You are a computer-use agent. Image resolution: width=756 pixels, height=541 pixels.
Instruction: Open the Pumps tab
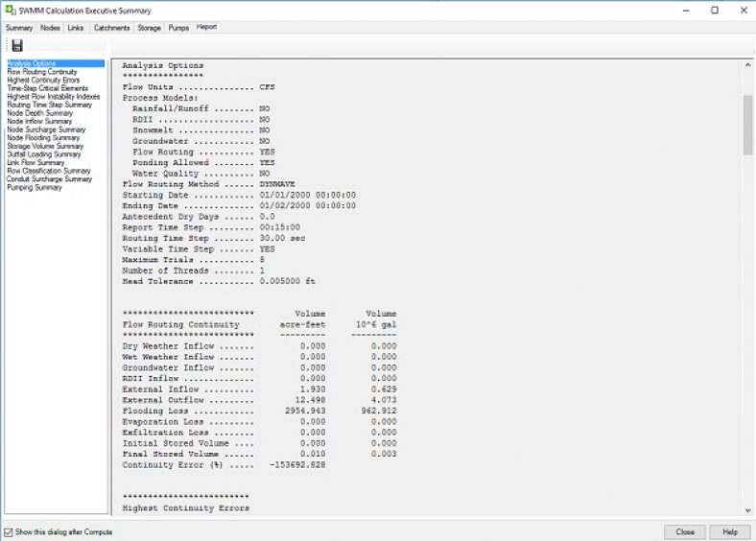tap(178, 28)
